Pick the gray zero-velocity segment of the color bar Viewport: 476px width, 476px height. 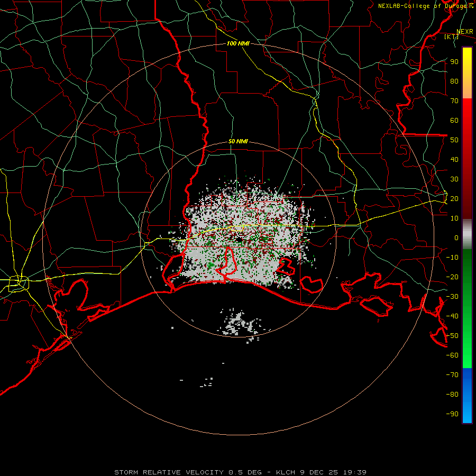467,234
